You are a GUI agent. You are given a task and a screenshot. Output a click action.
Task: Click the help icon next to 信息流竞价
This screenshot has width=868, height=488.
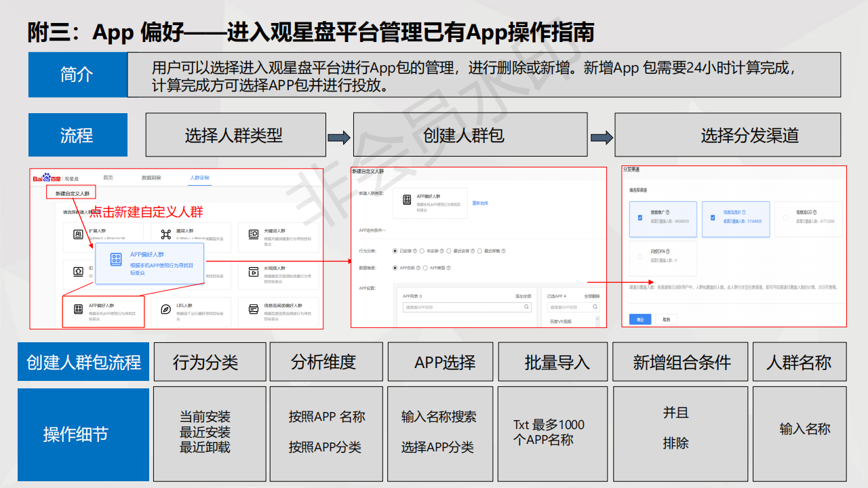coord(744,212)
